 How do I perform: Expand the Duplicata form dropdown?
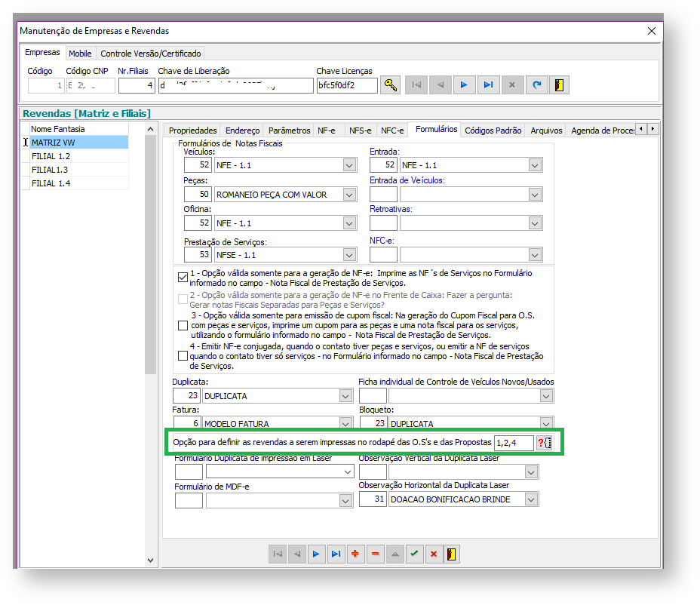tap(345, 395)
